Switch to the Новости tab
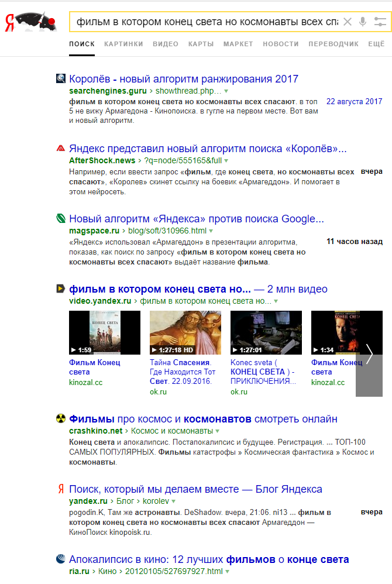This screenshot has height=584, width=392. coord(281,44)
